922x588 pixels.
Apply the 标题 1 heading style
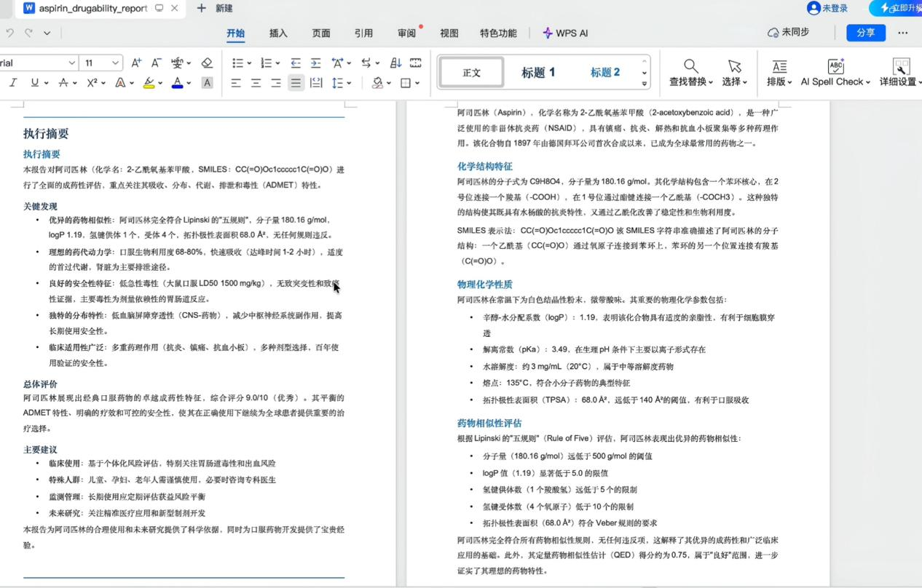(538, 73)
